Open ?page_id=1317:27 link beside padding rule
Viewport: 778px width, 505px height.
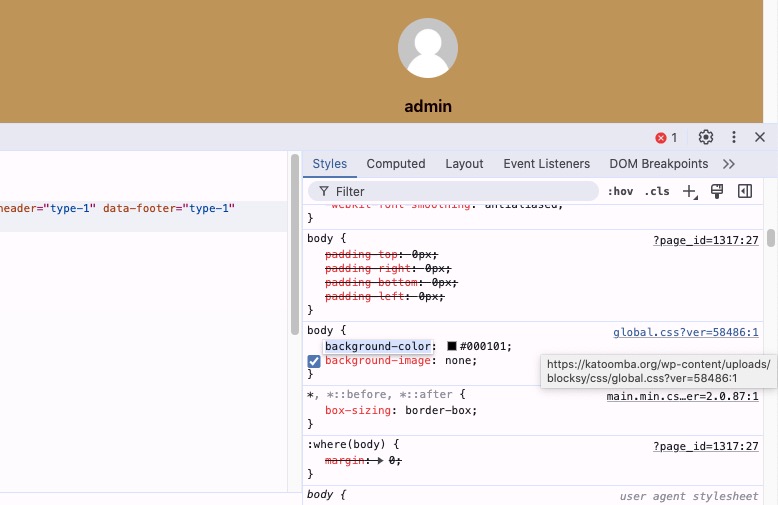(706, 240)
